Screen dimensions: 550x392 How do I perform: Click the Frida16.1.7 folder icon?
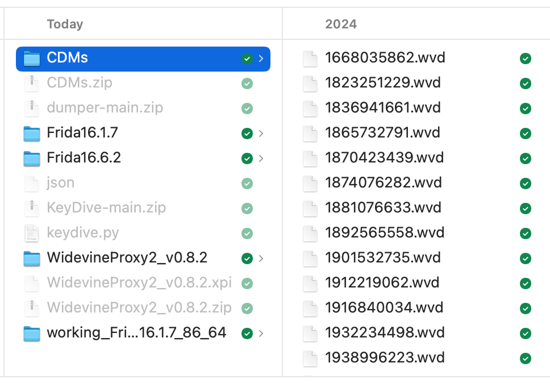click(32, 134)
